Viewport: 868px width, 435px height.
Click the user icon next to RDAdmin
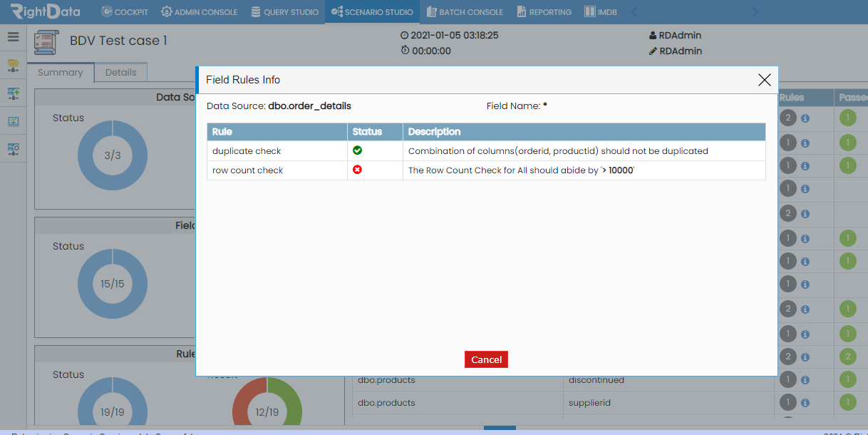[x=653, y=35]
